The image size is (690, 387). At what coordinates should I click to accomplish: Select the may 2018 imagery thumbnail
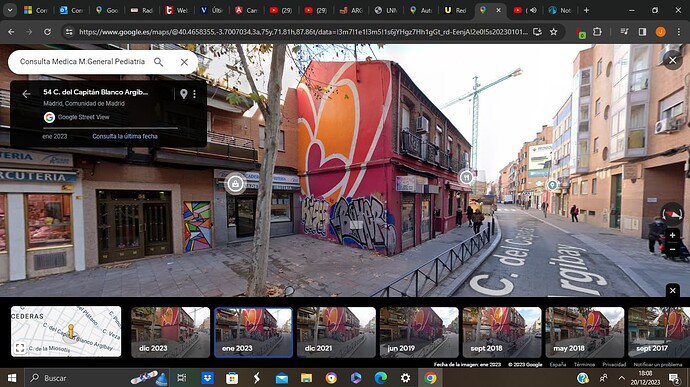click(584, 332)
